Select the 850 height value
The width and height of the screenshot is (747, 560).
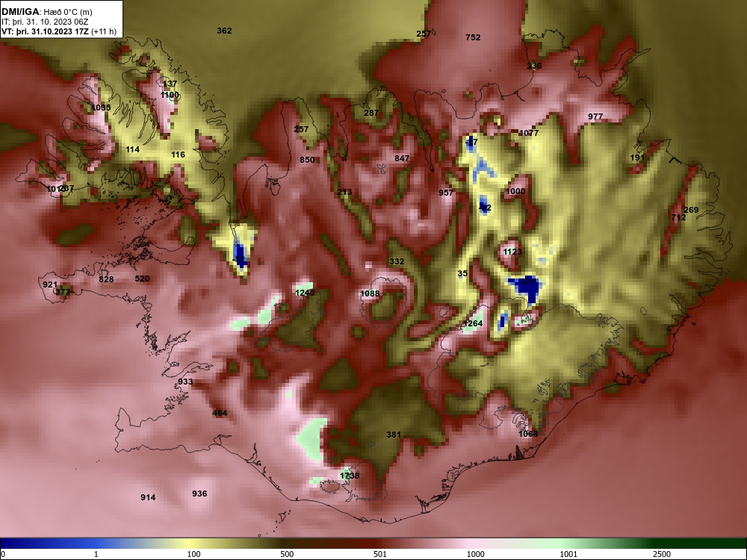tap(307, 160)
